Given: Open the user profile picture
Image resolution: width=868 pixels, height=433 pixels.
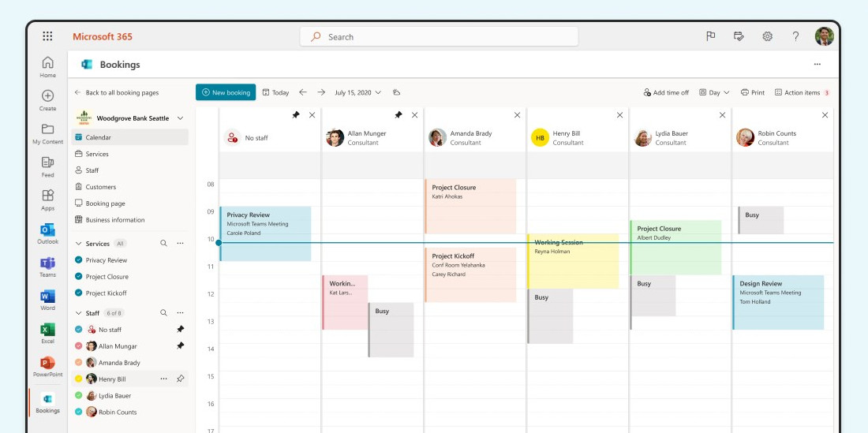Looking at the screenshot, I should (825, 36).
